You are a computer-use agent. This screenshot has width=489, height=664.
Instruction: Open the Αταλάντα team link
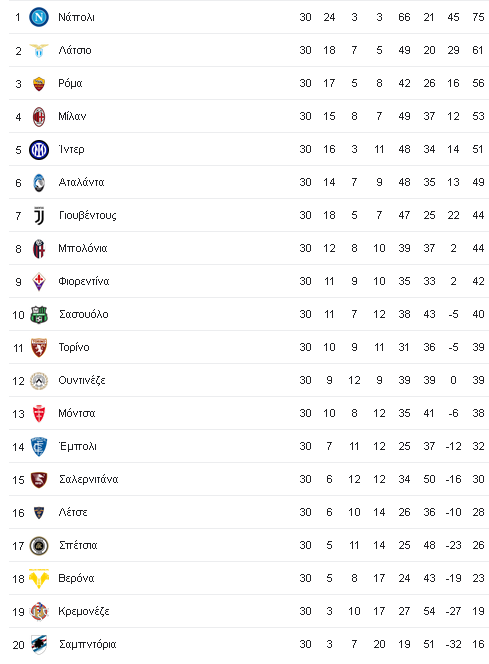[x=81, y=183]
